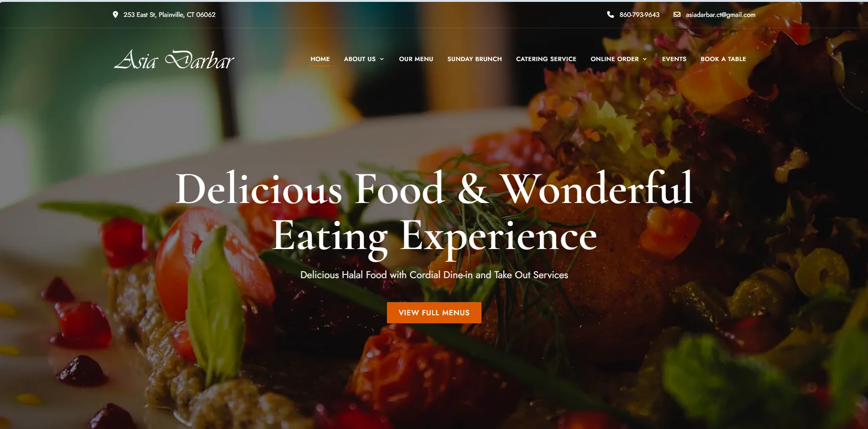The width and height of the screenshot is (868, 429).
Task: Go to Our Menu page
Action: [x=416, y=59]
